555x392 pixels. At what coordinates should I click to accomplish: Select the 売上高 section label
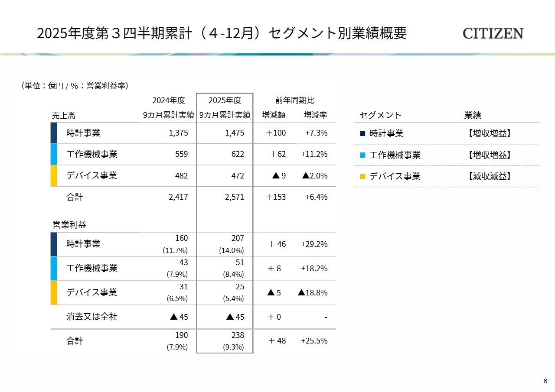pos(63,115)
